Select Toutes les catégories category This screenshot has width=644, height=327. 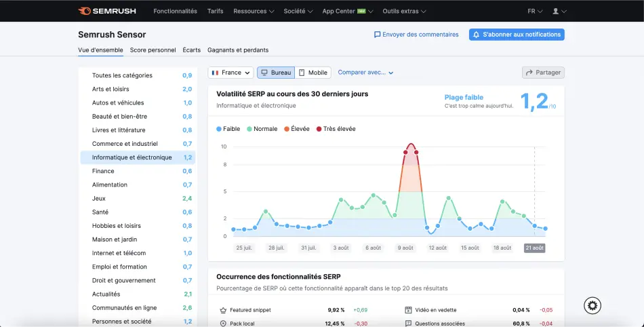(x=138, y=75)
